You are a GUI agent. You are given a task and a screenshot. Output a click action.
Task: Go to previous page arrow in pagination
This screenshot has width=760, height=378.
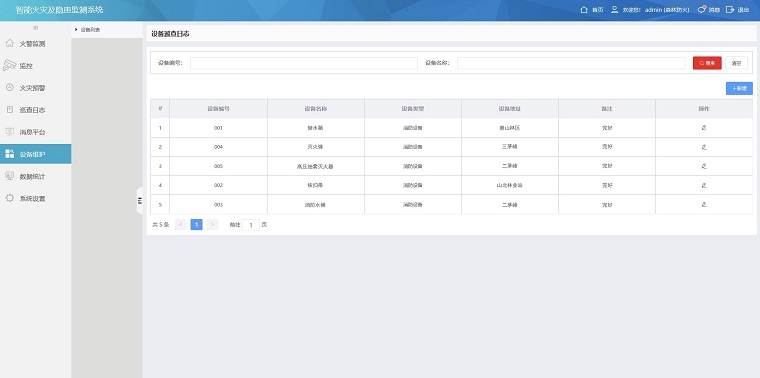181,224
